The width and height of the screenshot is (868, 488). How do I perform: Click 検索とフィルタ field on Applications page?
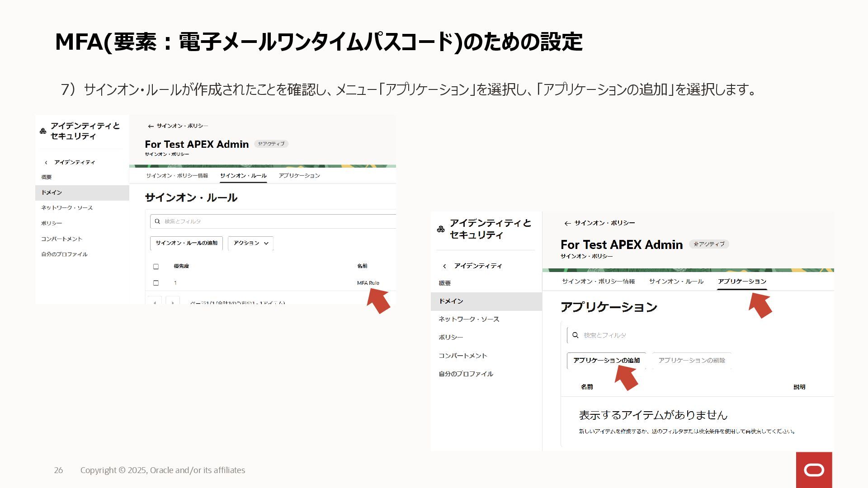coord(700,335)
